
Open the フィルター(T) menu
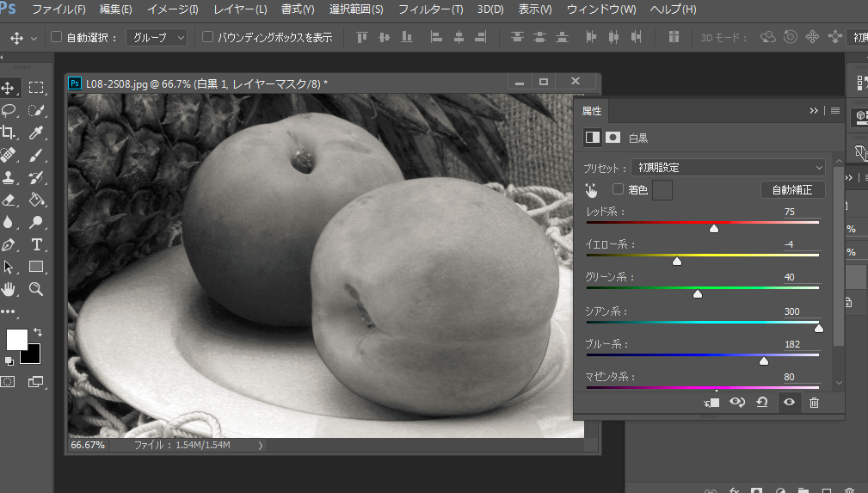pos(431,9)
